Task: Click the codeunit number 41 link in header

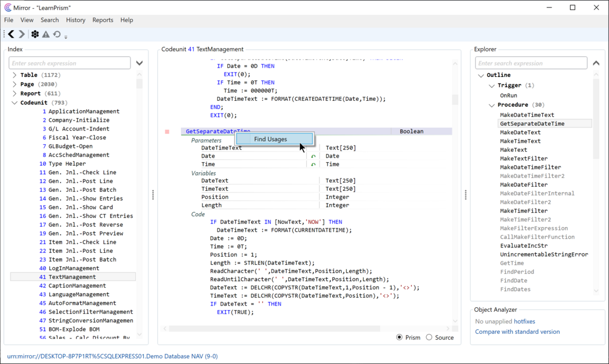Action: click(x=191, y=49)
